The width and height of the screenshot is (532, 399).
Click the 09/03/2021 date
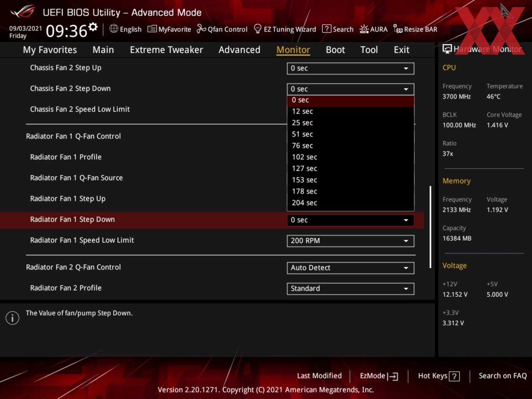tap(25, 29)
